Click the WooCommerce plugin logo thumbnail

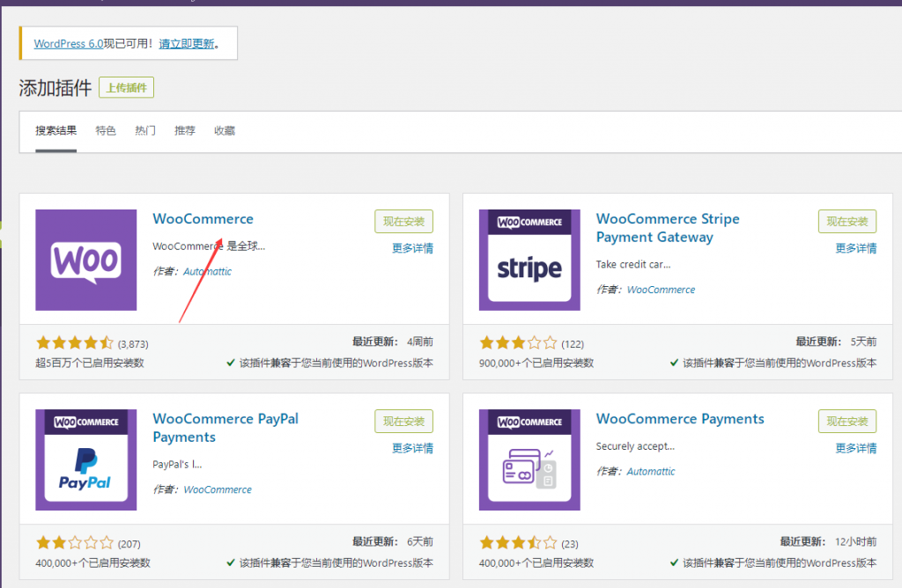(86, 260)
